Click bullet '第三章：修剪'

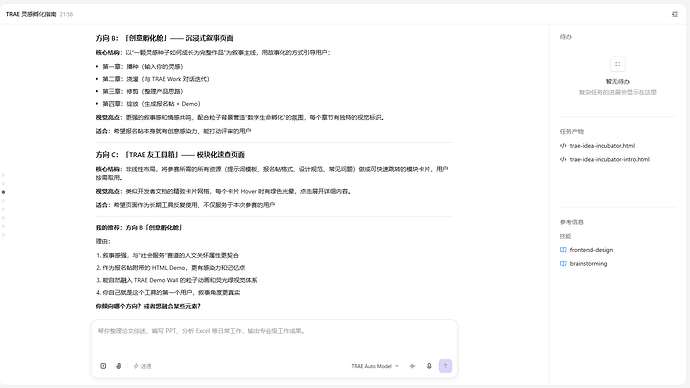[x=143, y=92]
